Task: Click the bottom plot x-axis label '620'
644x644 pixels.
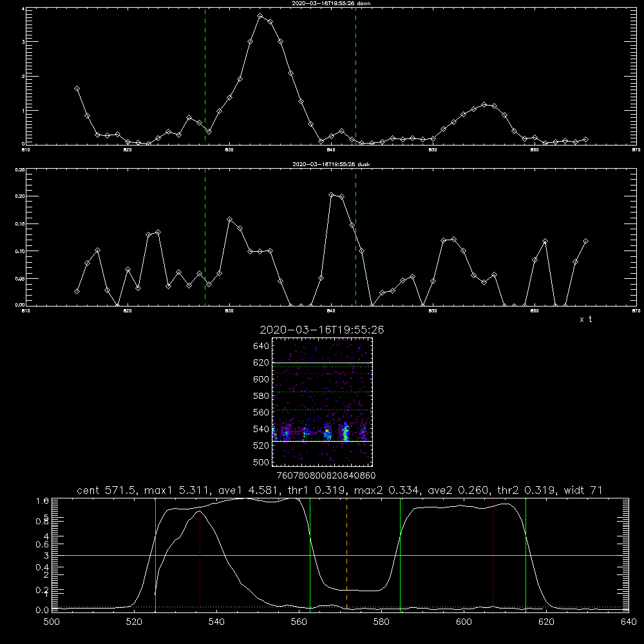Action: tap(546, 622)
